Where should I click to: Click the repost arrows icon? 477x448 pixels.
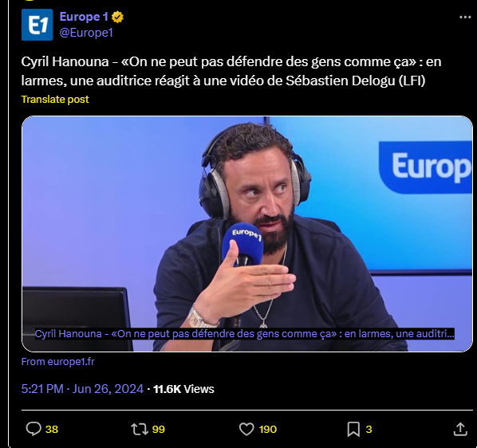[140, 429]
